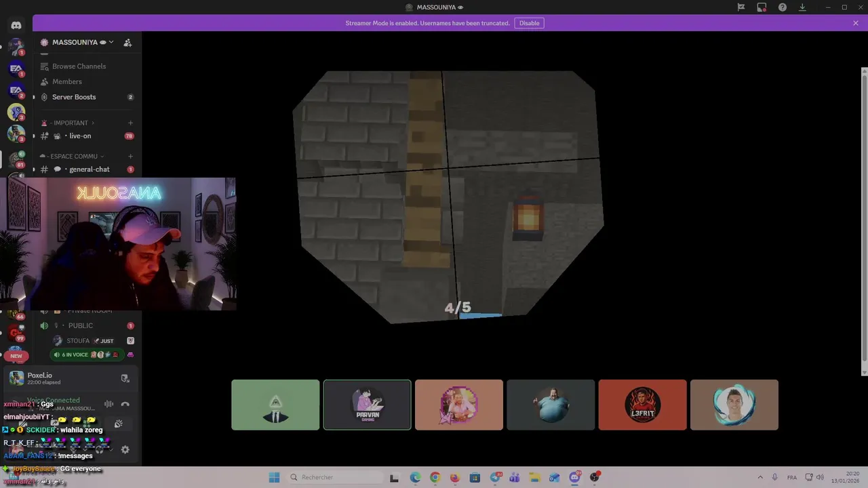
Task: Open the Poxel.io activity pop-out icon
Action: coord(125,378)
